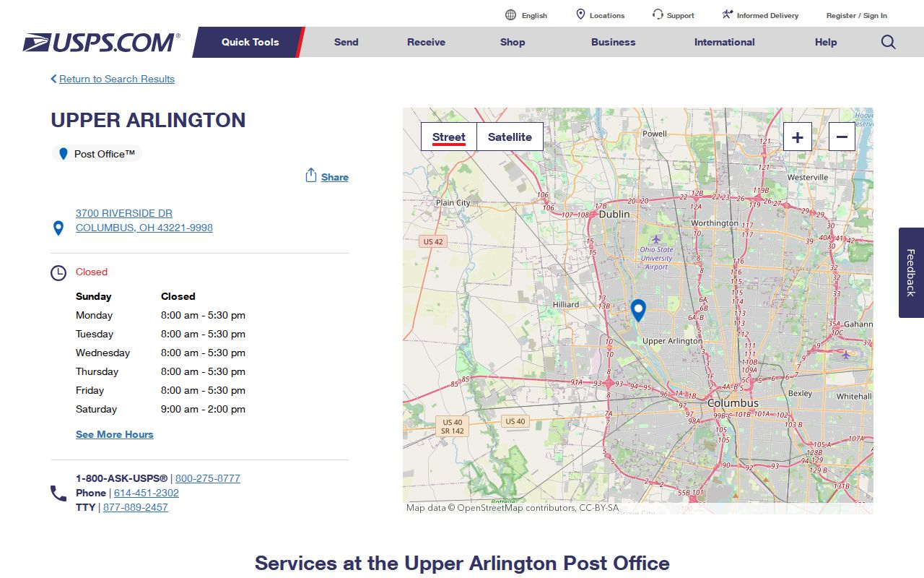Screen dimensions: 924x578
Task: Click the Informed Delivery icon
Action: pos(728,14)
